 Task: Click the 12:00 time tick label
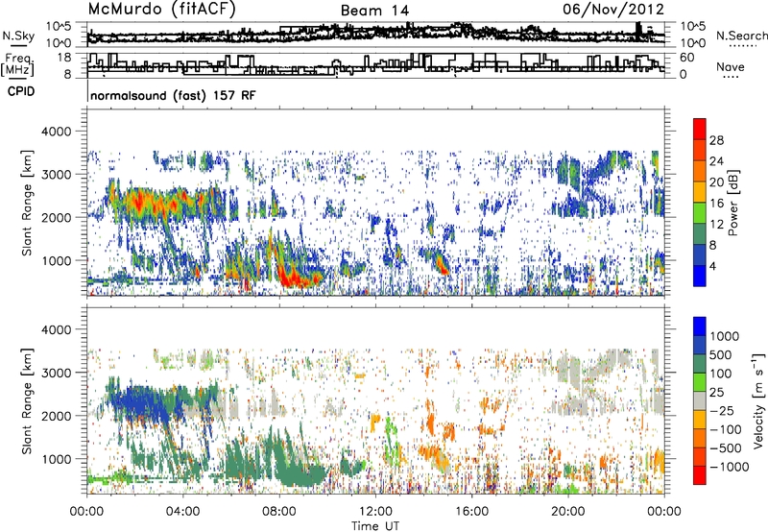pyautogui.click(x=375, y=512)
